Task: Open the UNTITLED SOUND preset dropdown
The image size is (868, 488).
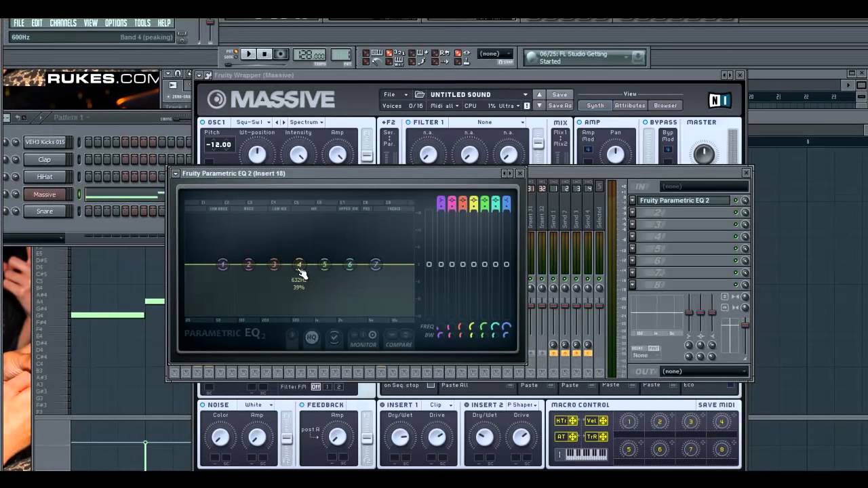Action: click(479, 95)
